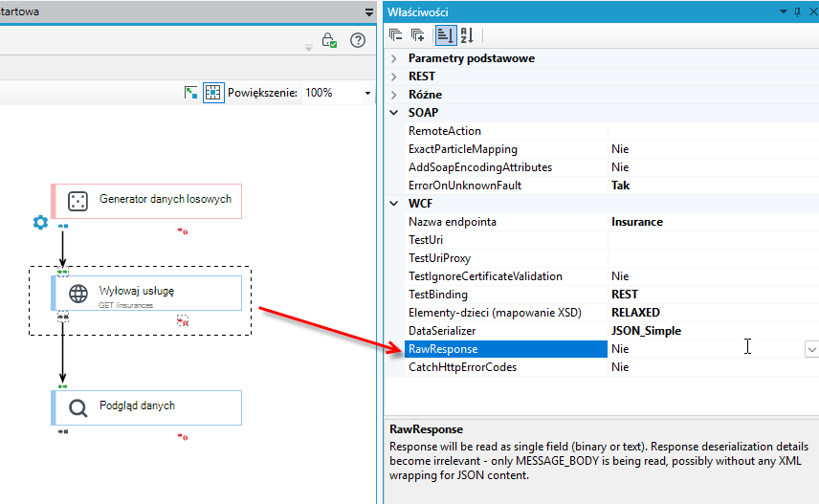Expand the Różne section
Viewport: 819px width, 504px height.
coord(394,95)
